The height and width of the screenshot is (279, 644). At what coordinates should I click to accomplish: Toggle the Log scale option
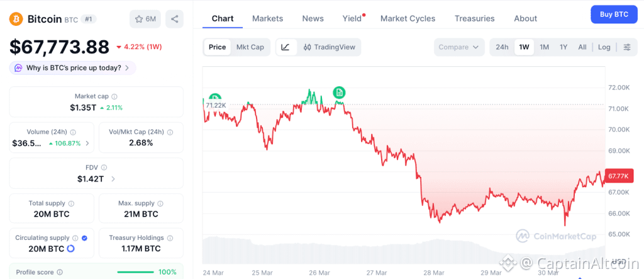point(604,47)
